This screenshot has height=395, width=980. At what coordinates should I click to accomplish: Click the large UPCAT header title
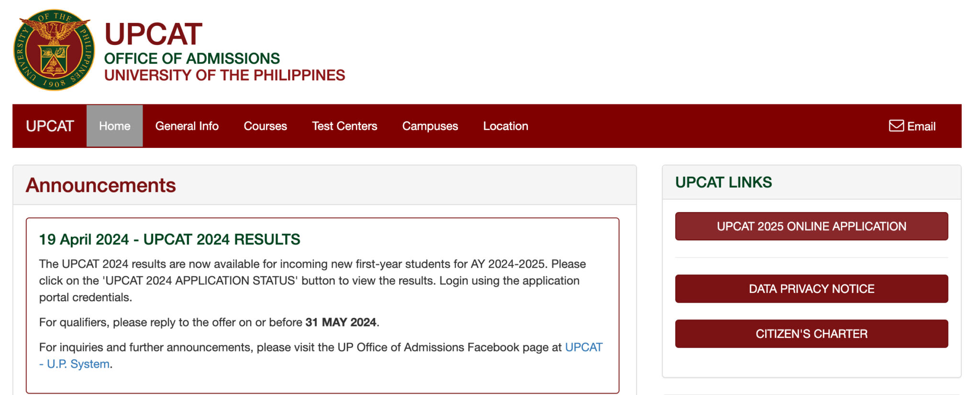(x=153, y=34)
